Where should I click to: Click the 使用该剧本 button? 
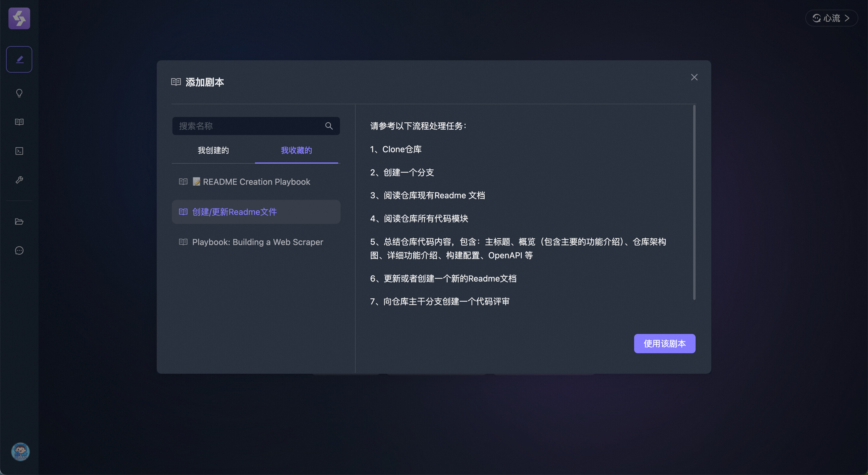pos(664,343)
